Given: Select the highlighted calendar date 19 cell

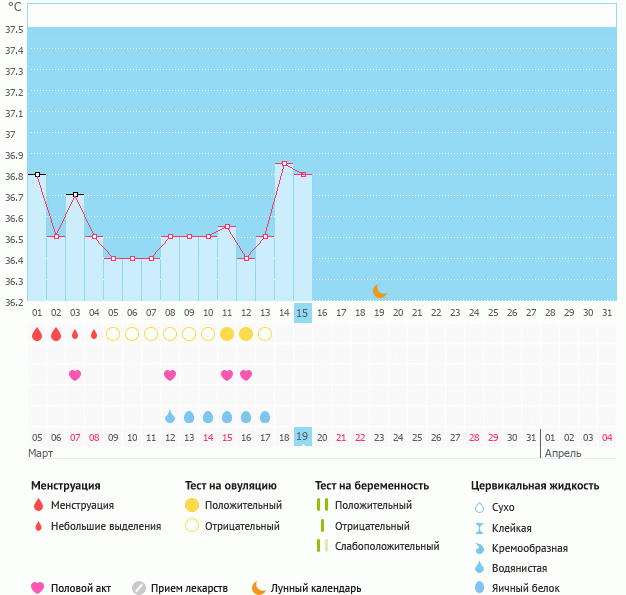Looking at the screenshot, I should [x=303, y=437].
